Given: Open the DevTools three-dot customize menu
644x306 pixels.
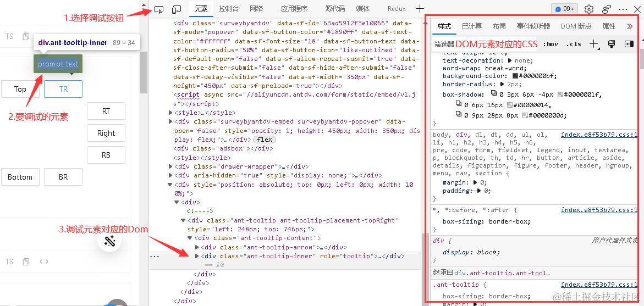Looking at the screenshot, I should [x=623, y=9].
